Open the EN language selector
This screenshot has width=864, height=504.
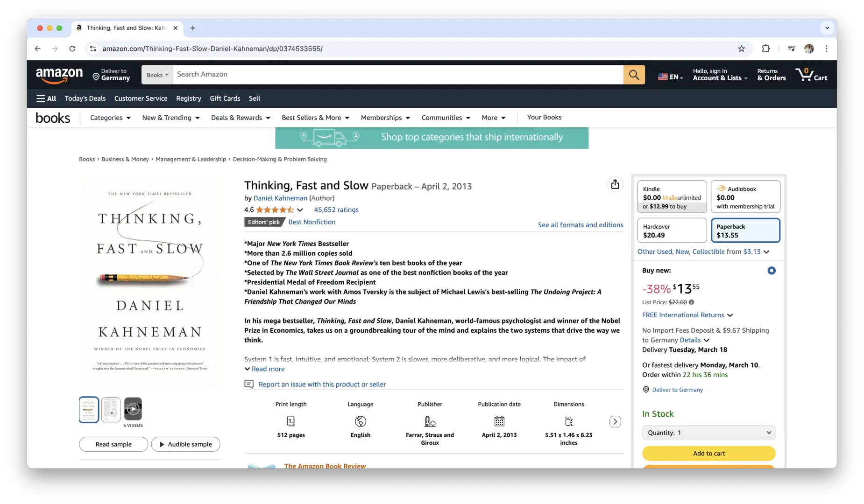[x=671, y=77]
